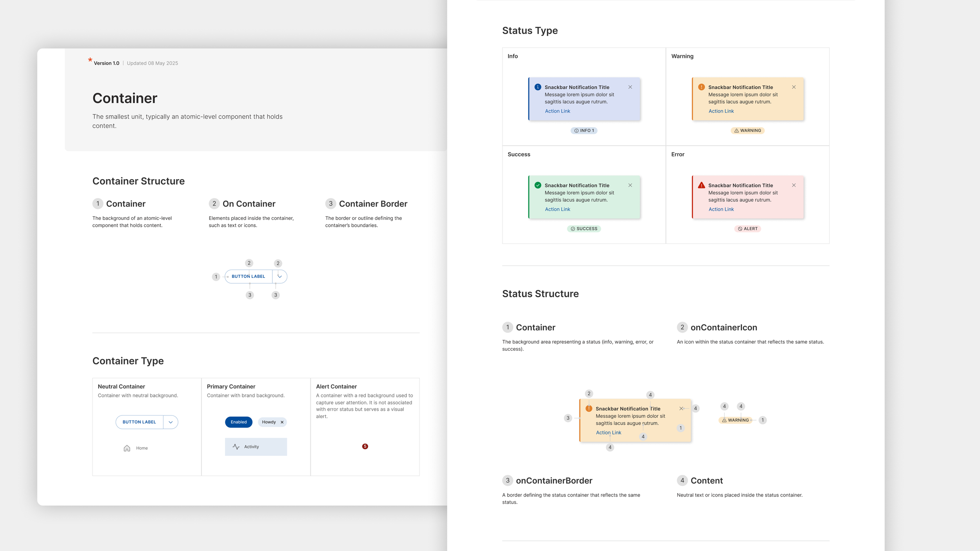The image size is (980, 551).
Task: Click the red number 5 alert badge
Action: [x=365, y=446]
